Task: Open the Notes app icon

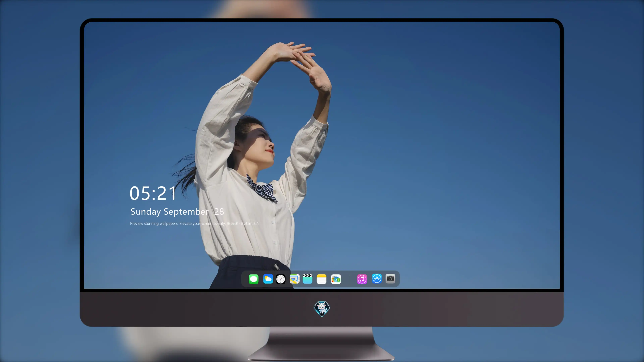Action: [x=321, y=279]
